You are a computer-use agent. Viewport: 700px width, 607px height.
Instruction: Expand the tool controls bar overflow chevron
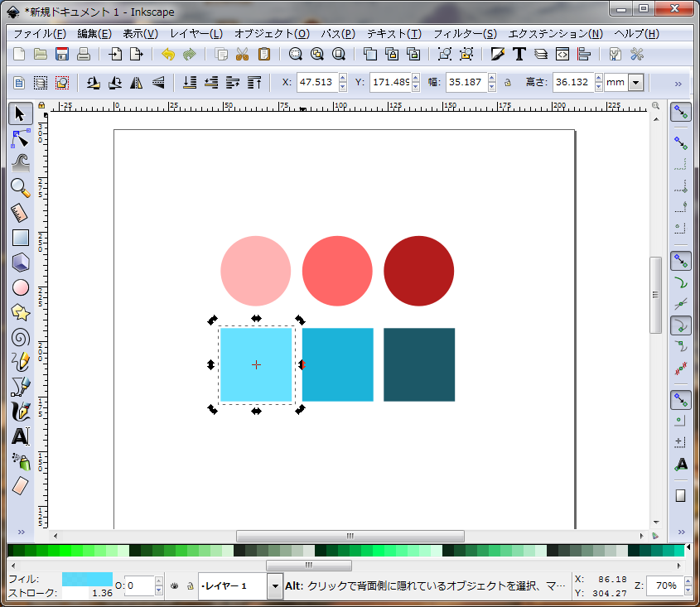click(678, 84)
